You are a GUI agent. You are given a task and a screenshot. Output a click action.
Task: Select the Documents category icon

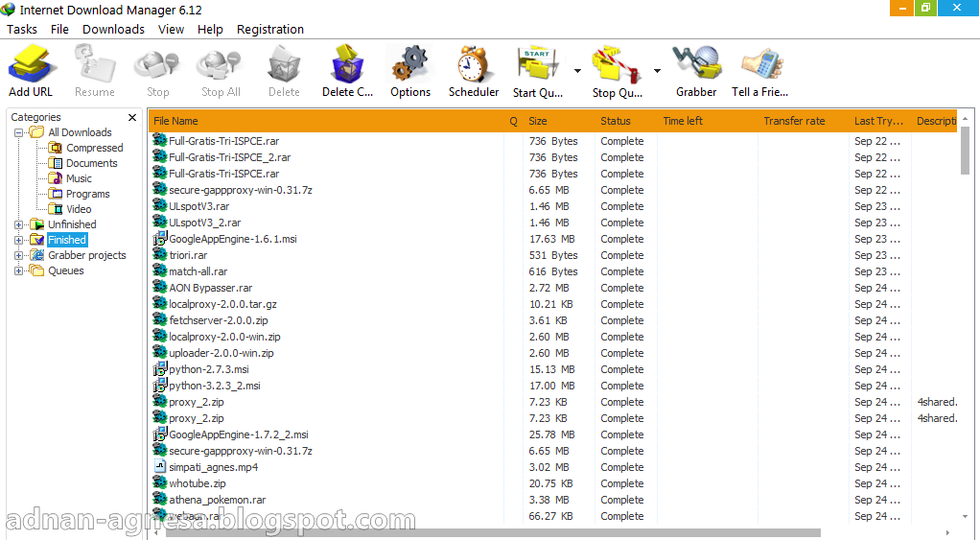click(56, 163)
